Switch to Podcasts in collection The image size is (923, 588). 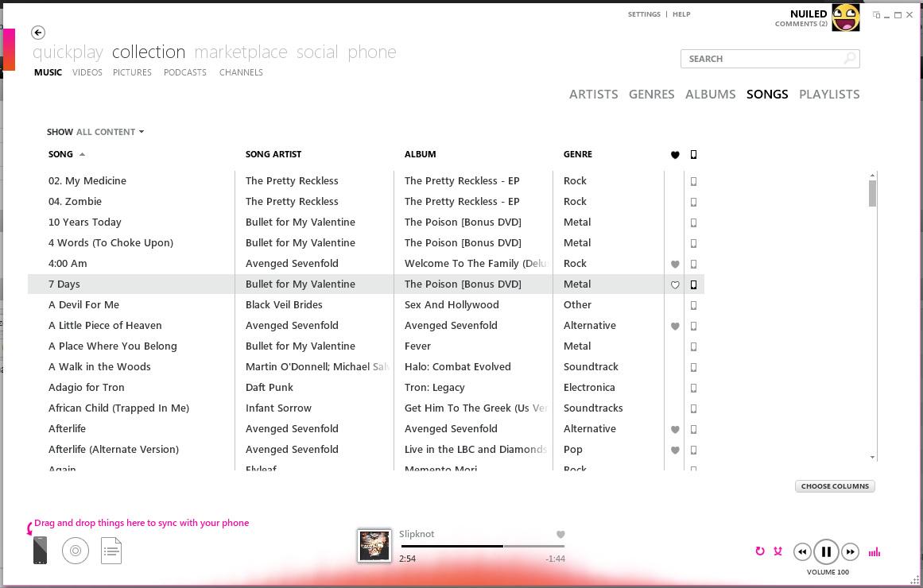click(184, 72)
